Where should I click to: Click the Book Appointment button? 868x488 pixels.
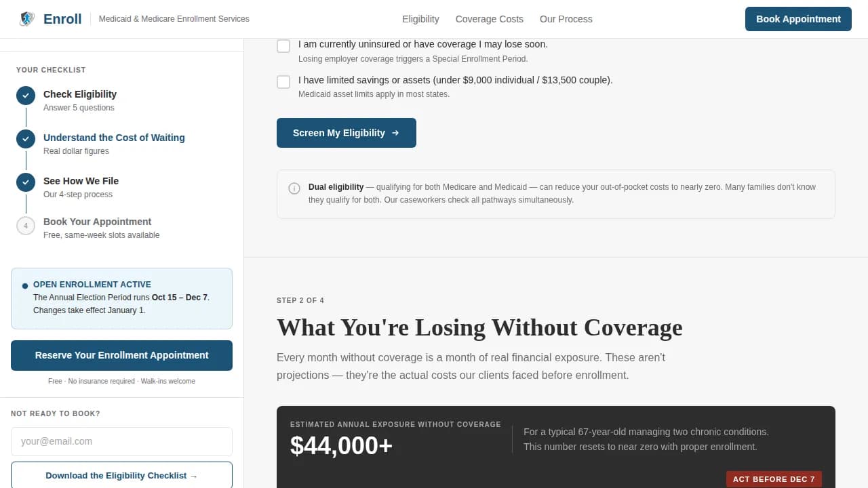pyautogui.click(x=798, y=19)
